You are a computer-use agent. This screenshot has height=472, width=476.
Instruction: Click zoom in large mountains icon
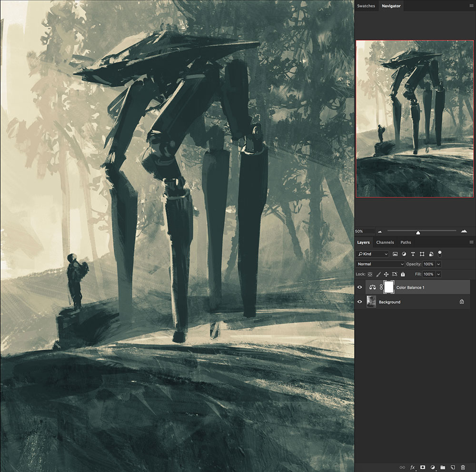coord(464,231)
